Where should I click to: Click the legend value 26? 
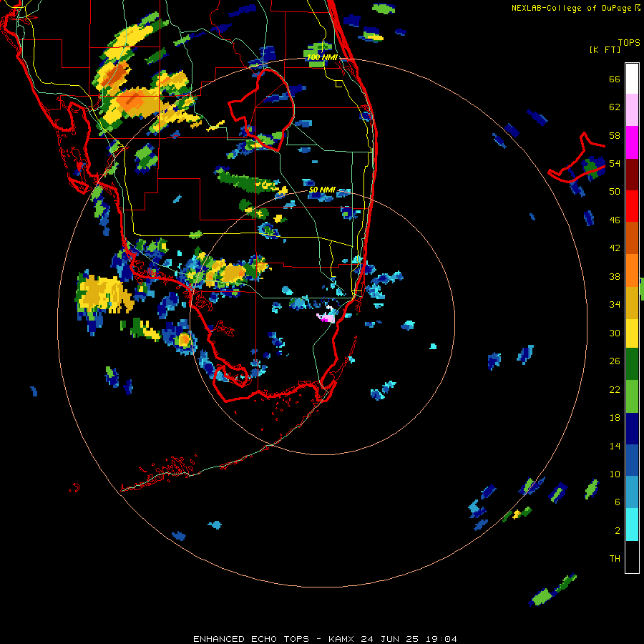(x=615, y=361)
